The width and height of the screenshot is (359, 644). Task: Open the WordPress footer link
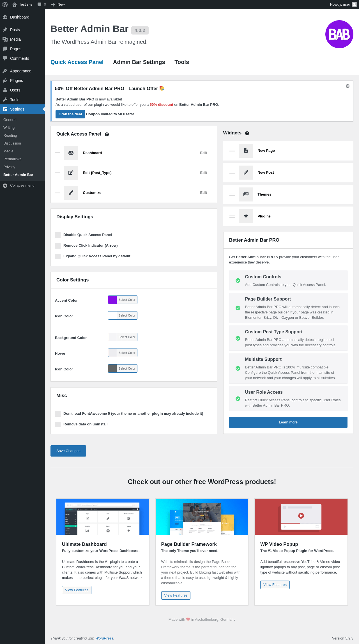tap(104, 638)
